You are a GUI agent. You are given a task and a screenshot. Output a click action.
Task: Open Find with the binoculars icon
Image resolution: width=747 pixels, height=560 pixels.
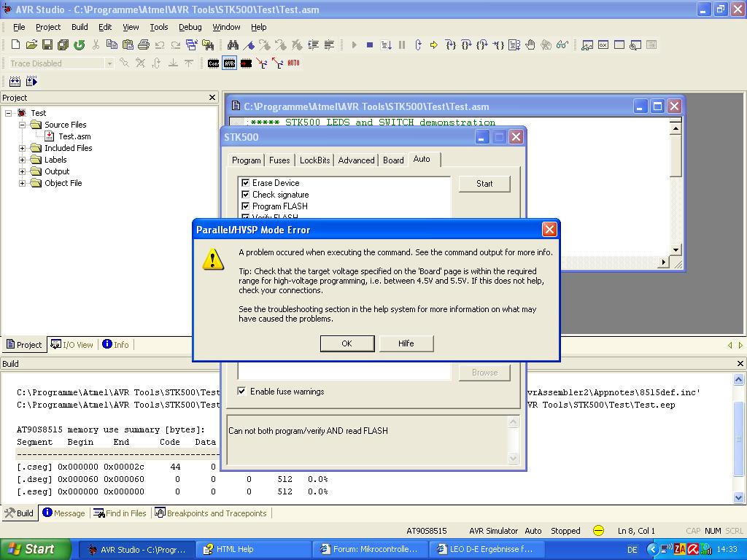coord(233,44)
